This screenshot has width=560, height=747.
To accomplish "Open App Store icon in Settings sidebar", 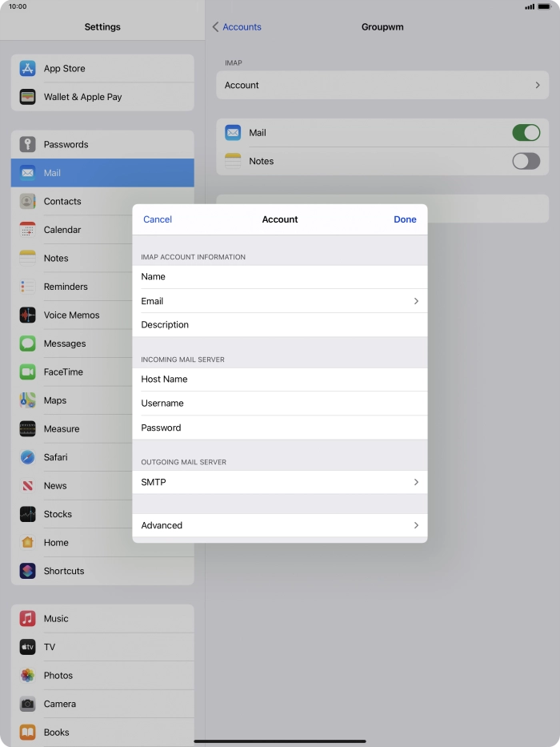I will pyautogui.click(x=28, y=69).
